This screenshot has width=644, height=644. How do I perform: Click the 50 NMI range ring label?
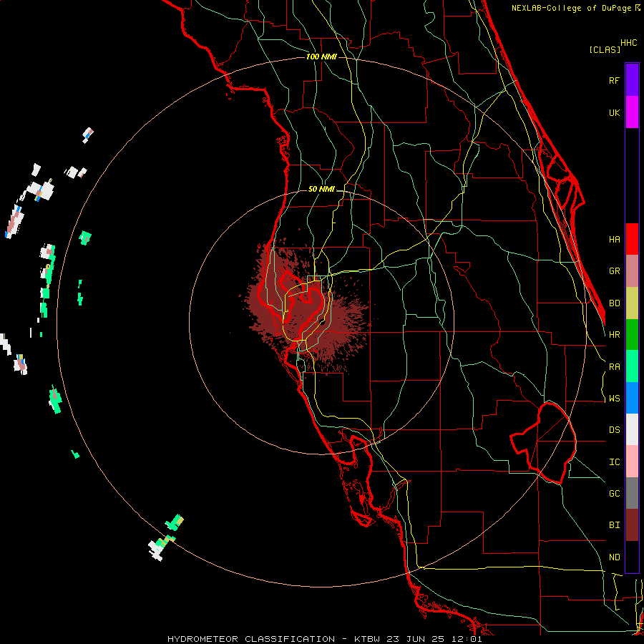point(321,189)
